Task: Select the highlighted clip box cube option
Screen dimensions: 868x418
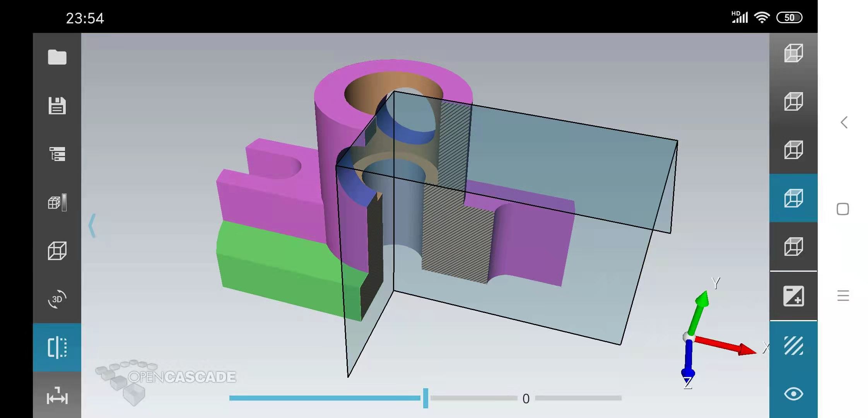Action: tap(793, 198)
